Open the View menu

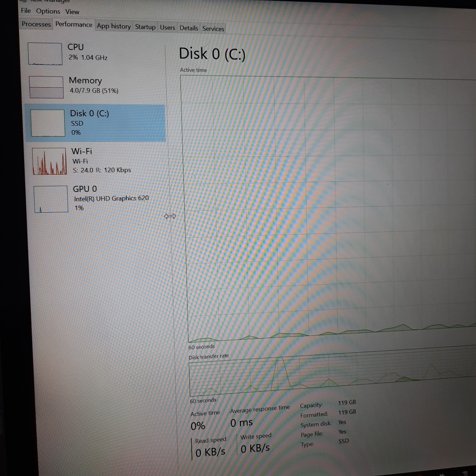click(x=72, y=12)
